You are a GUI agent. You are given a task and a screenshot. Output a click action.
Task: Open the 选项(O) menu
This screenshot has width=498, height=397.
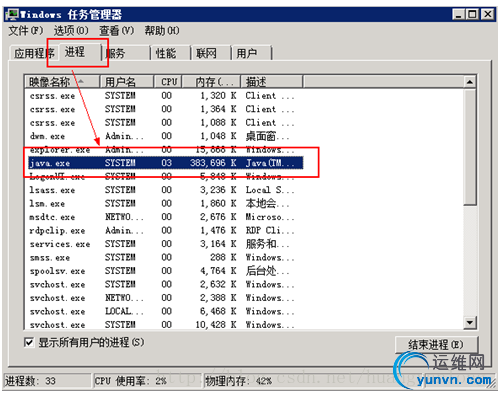pos(71,31)
